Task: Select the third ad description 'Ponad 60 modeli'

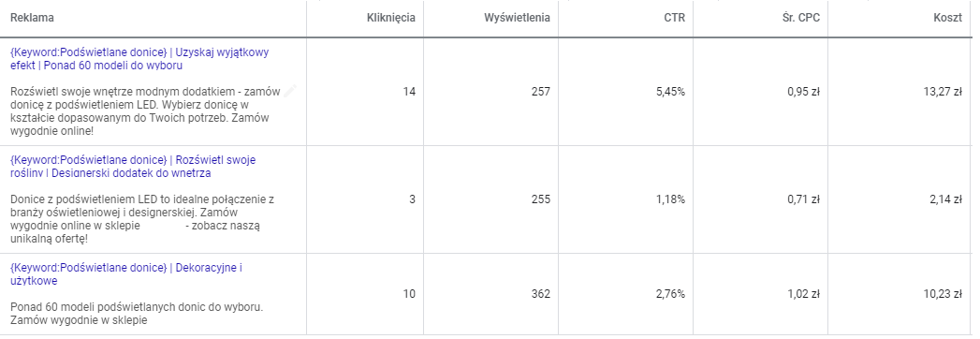Action: tap(137, 314)
